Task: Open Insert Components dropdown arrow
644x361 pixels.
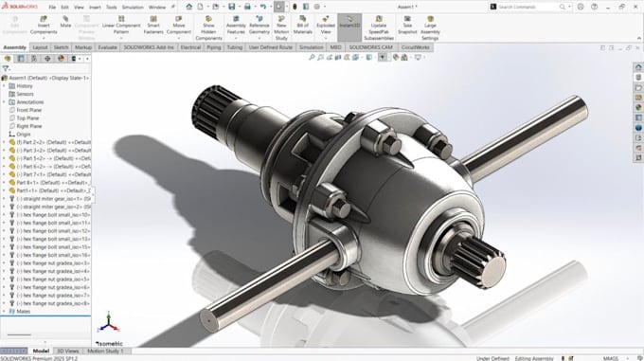Action: click(44, 38)
